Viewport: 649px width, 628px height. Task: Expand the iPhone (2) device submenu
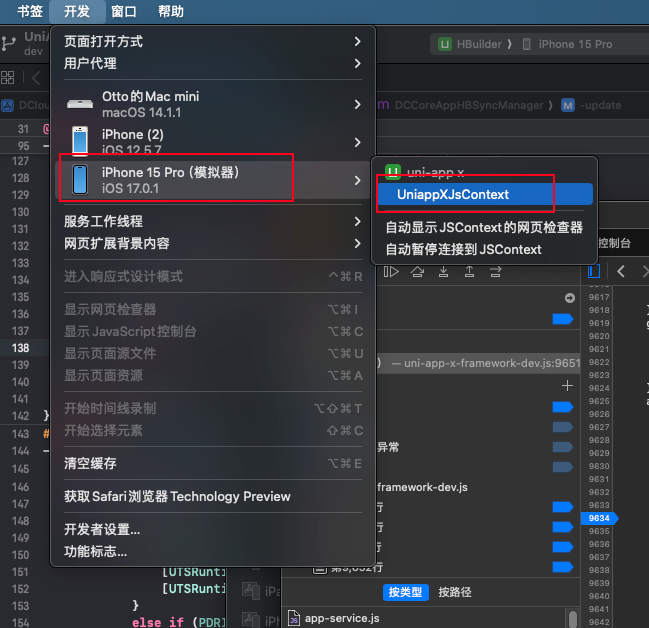tap(213, 142)
